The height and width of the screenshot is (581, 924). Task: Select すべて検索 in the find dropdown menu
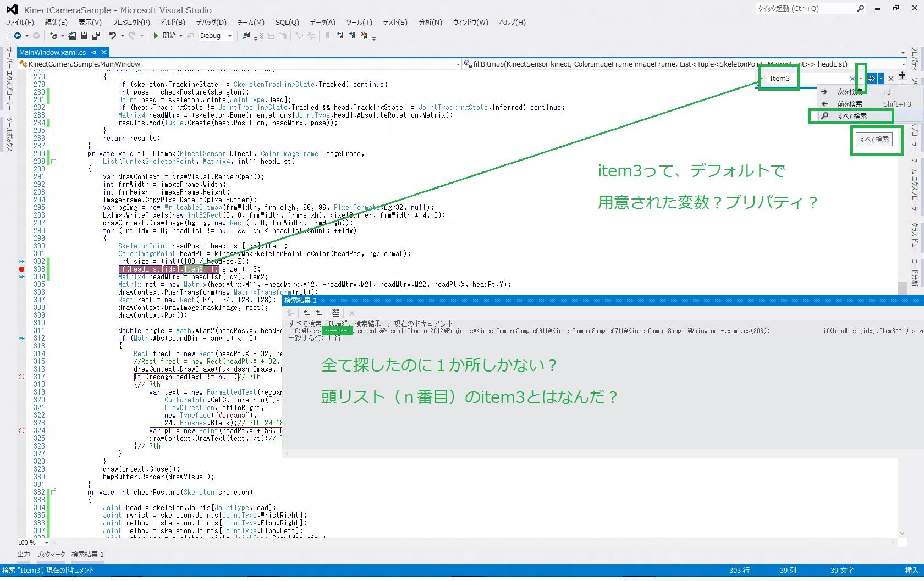click(x=851, y=116)
